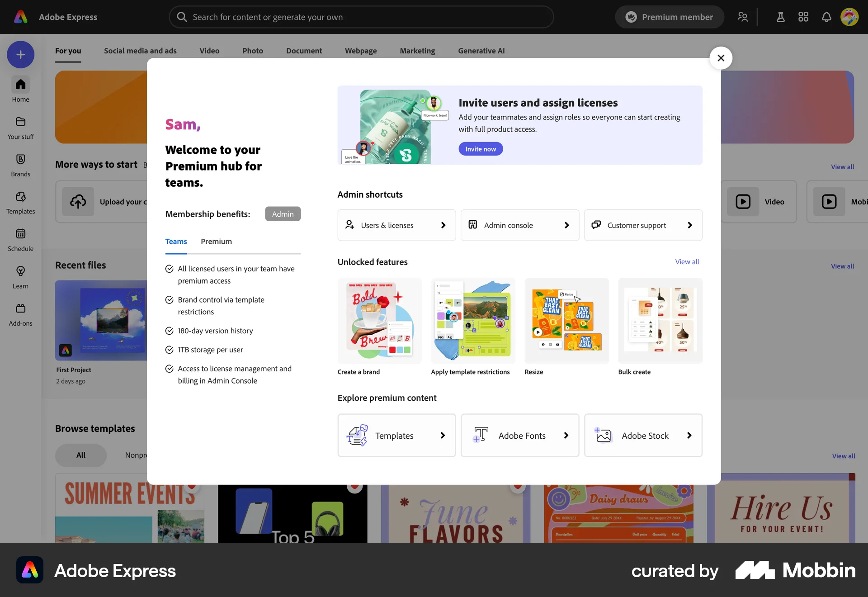Screen dimensions: 868x597
Task: Open the Generative AI tab
Action: click(x=481, y=51)
